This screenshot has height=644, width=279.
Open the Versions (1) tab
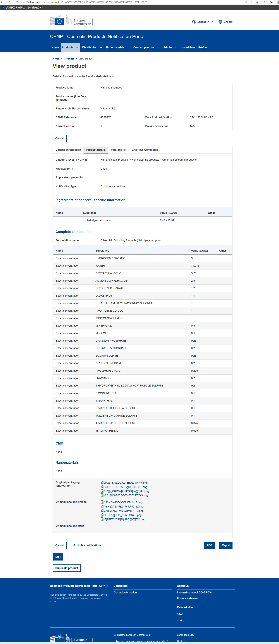pyautogui.click(x=118, y=150)
